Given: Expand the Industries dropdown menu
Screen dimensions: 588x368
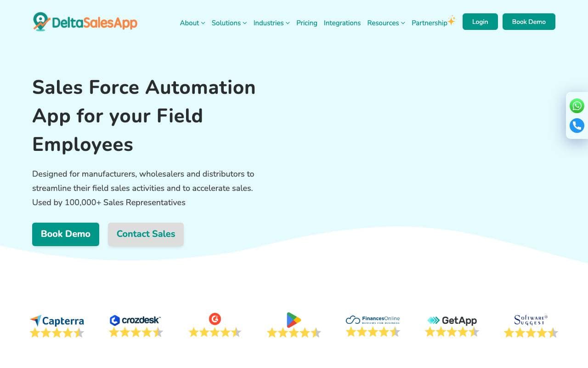Looking at the screenshot, I should click(271, 23).
